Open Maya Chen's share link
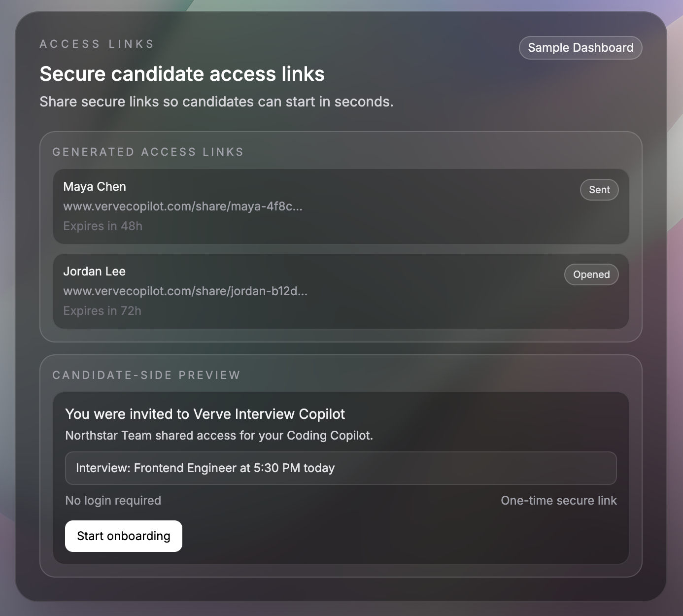 (183, 206)
